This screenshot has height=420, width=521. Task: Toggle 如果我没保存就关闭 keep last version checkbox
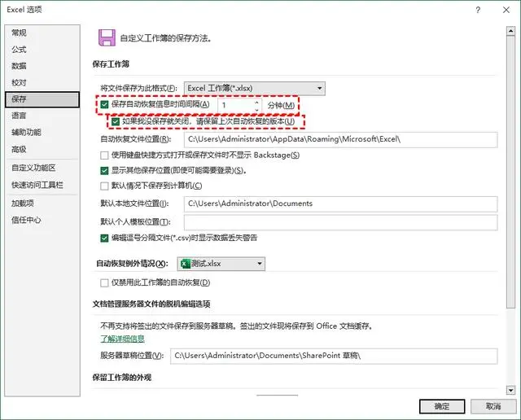tap(116, 121)
